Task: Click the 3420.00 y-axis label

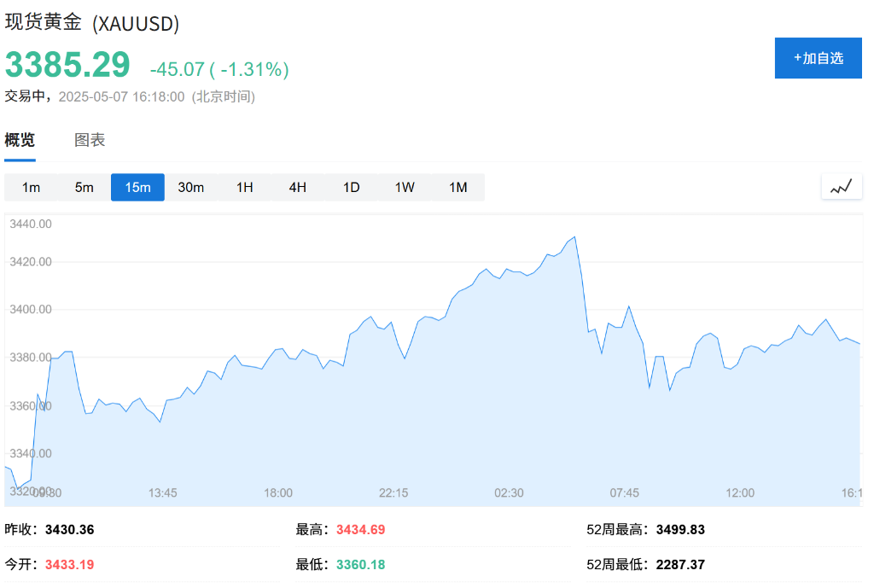Action: click(x=31, y=262)
